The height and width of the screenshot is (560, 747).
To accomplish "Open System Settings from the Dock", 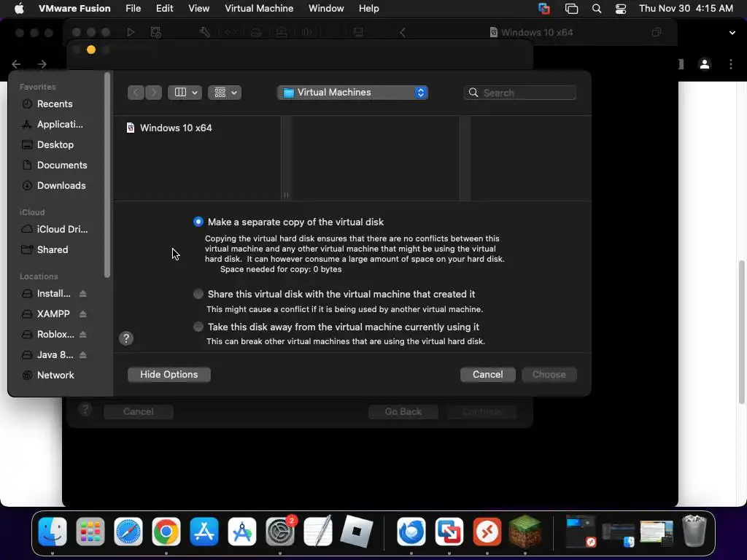I will coord(280,532).
